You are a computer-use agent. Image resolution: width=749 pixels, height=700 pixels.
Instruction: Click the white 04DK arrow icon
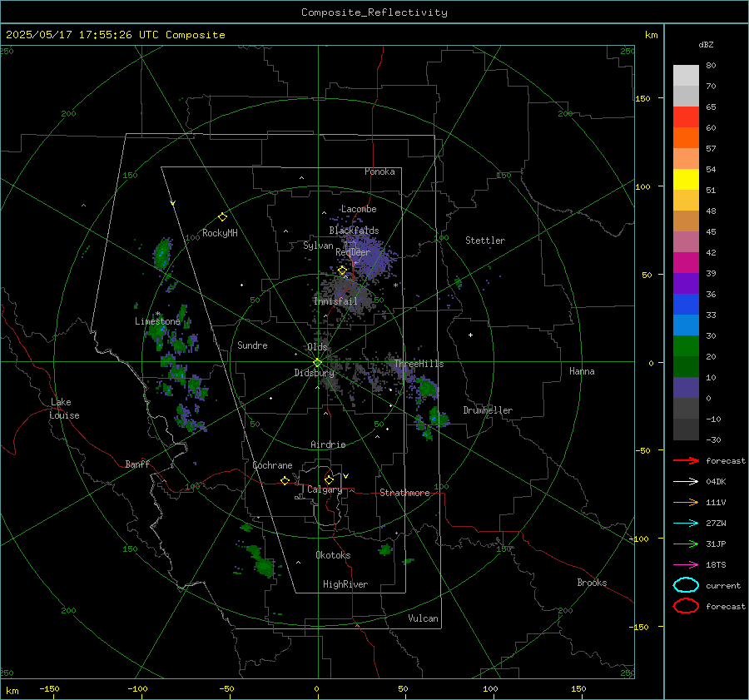point(686,482)
